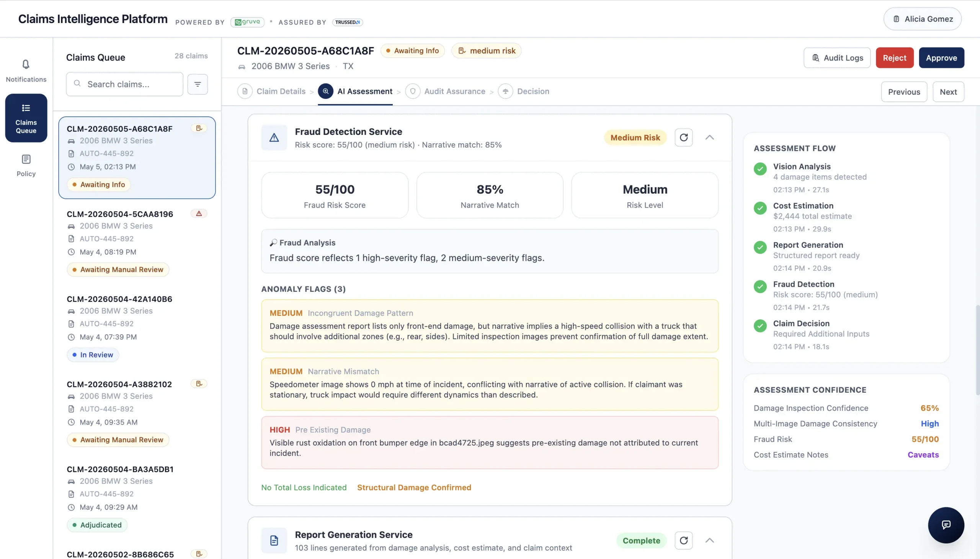Screen dimensions: 980x559
Task: Open the Audit Logs
Action: click(x=837, y=57)
